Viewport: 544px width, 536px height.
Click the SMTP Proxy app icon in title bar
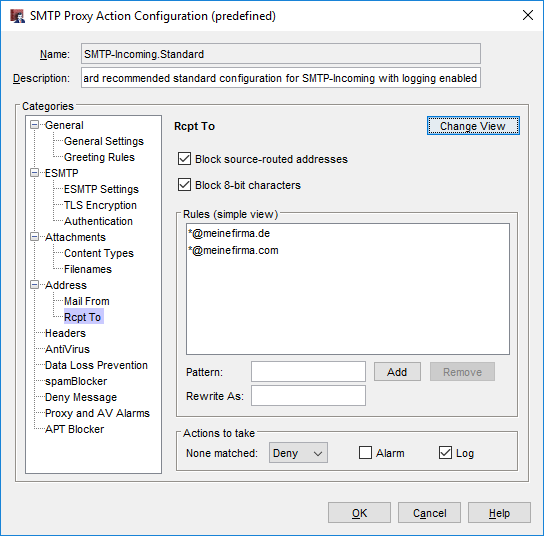pos(17,16)
